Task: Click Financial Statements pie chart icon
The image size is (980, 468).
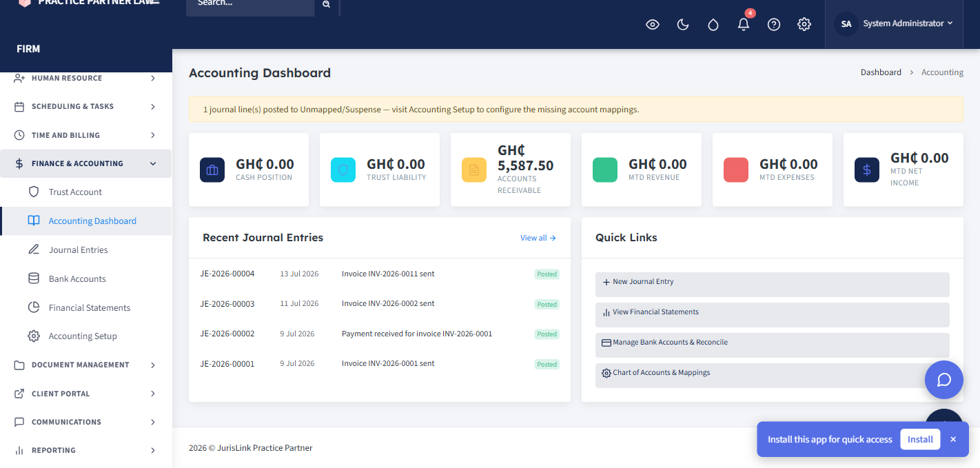Action: [x=33, y=307]
